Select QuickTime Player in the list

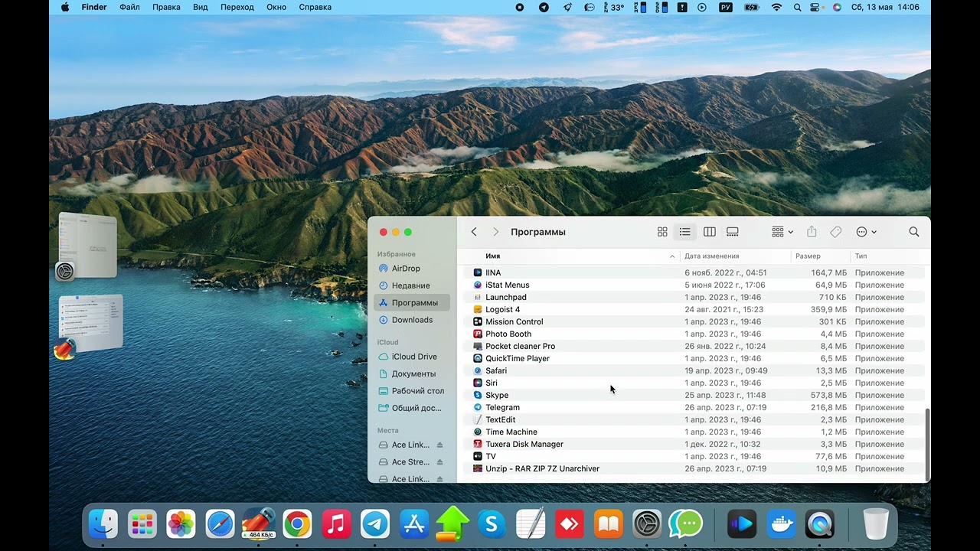[x=694, y=358]
